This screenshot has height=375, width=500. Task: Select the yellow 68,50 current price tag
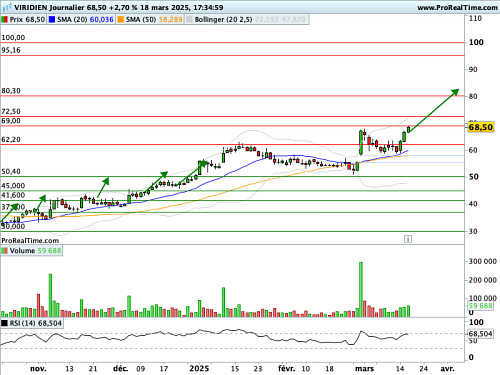click(x=480, y=127)
